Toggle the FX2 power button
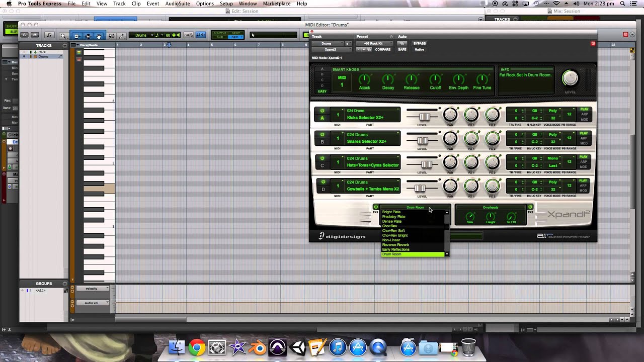The width and height of the screenshot is (644, 362). 530,207
